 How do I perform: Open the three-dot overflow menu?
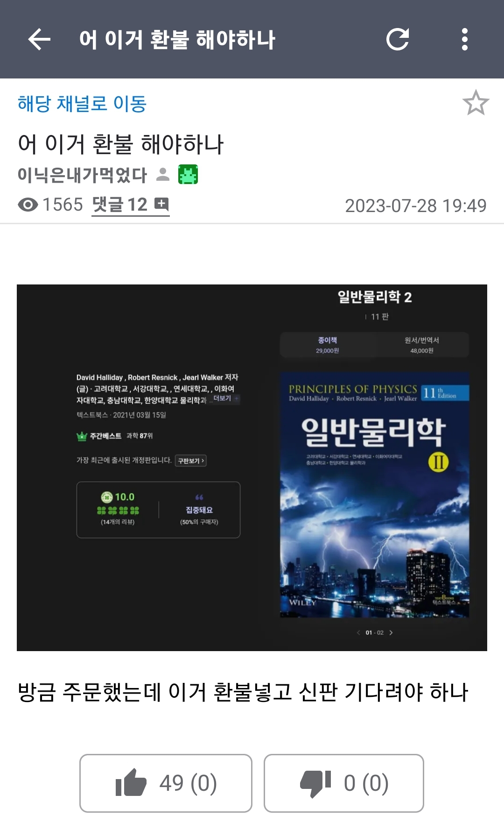coord(464,39)
